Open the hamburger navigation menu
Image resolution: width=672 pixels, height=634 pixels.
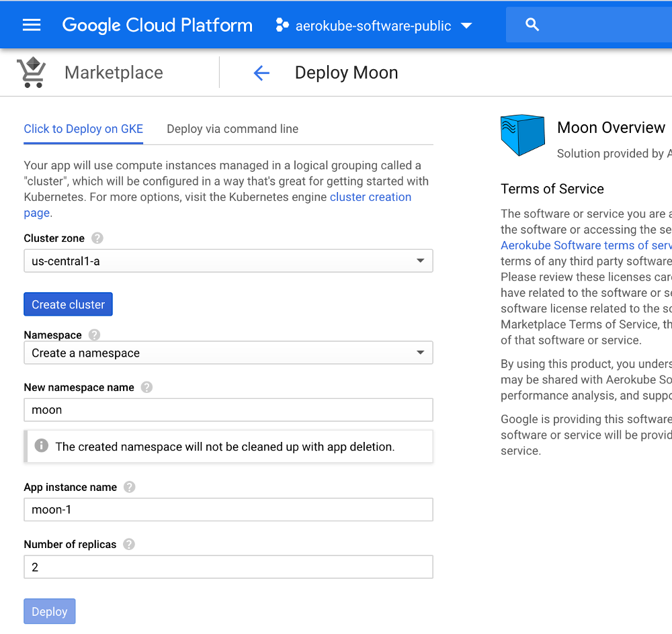(32, 25)
